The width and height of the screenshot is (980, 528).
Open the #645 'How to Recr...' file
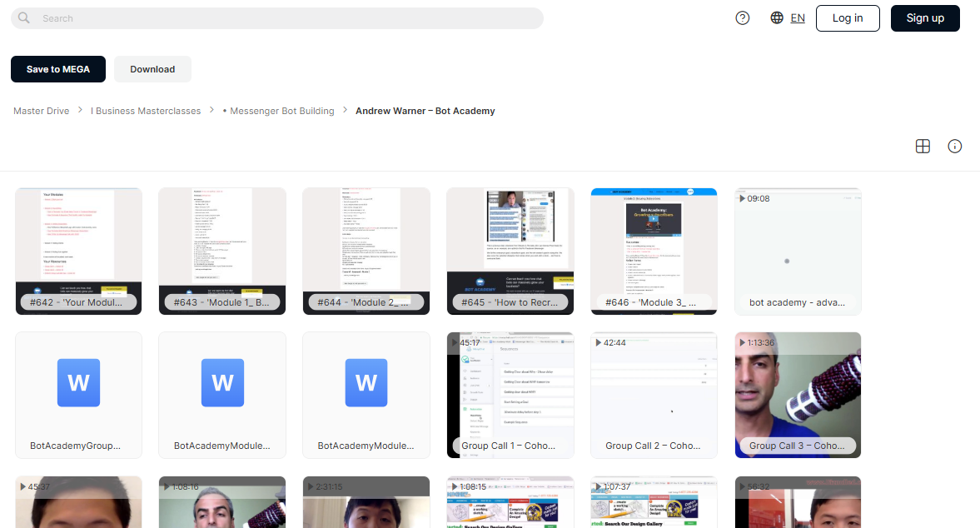[x=510, y=252]
